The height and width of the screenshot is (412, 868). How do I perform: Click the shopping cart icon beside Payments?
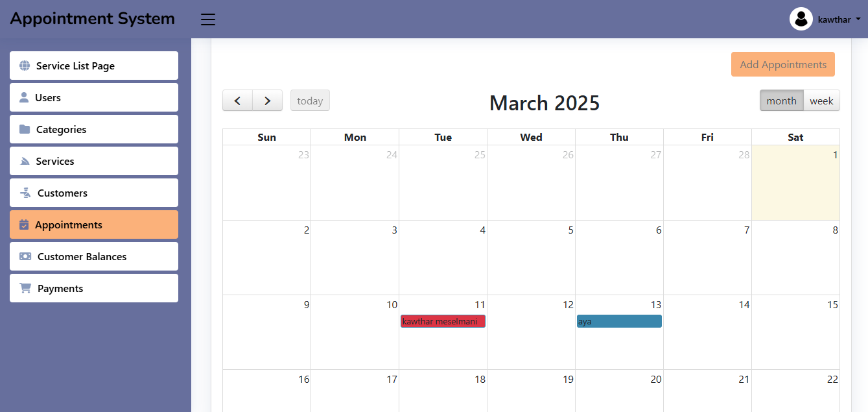tap(25, 288)
